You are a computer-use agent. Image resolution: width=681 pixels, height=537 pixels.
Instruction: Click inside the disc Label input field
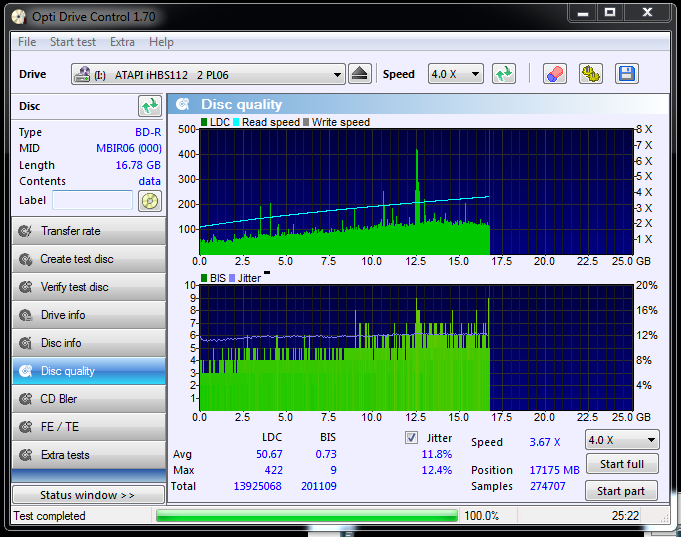93,200
